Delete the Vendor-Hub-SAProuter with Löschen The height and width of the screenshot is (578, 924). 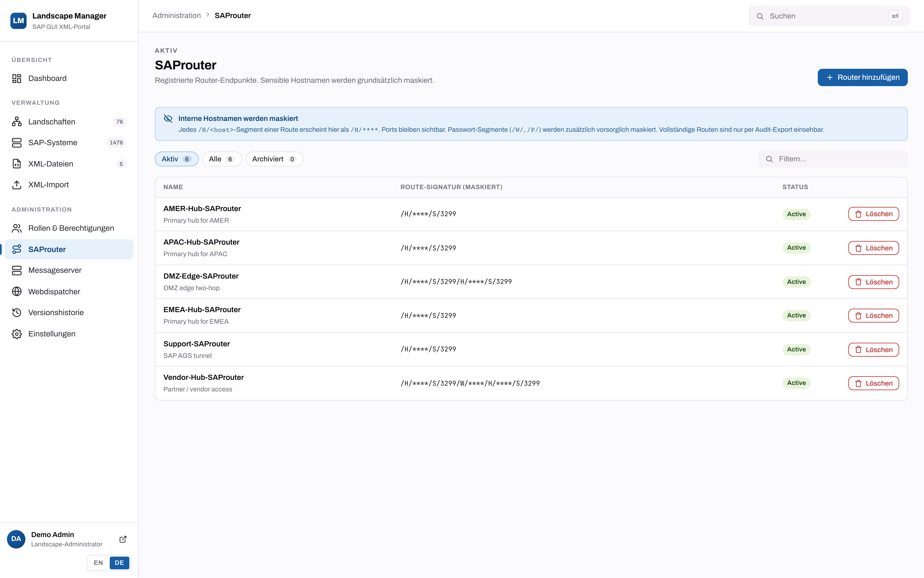(x=874, y=383)
